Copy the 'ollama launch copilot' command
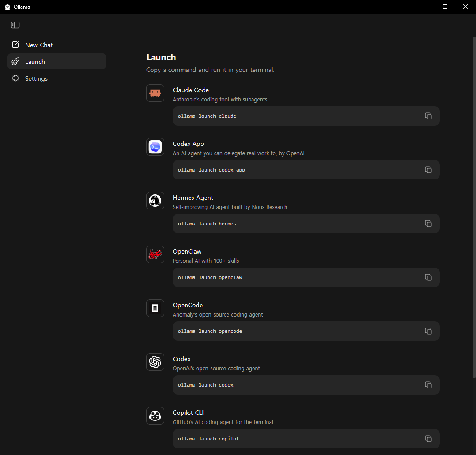The height and width of the screenshot is (455, 476). pyautogui.click(x=428, y=439)
